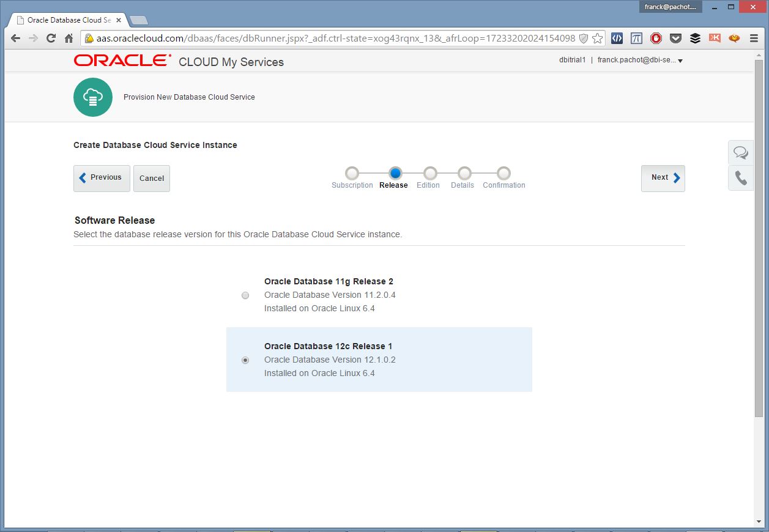This screenshot has height=532, width=769.
Task: Go to the Subscription wizard step
Action: pos(352,174)
